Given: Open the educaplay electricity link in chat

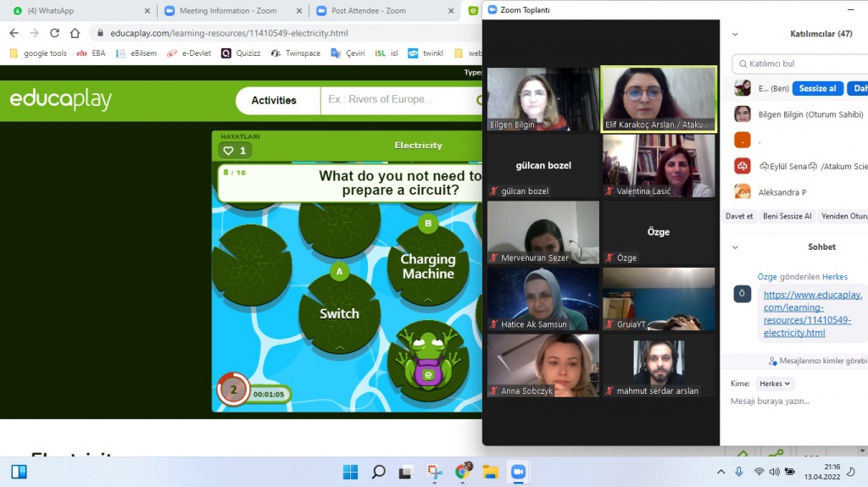Looking at the screenshot, I should (x=813, y=313).
